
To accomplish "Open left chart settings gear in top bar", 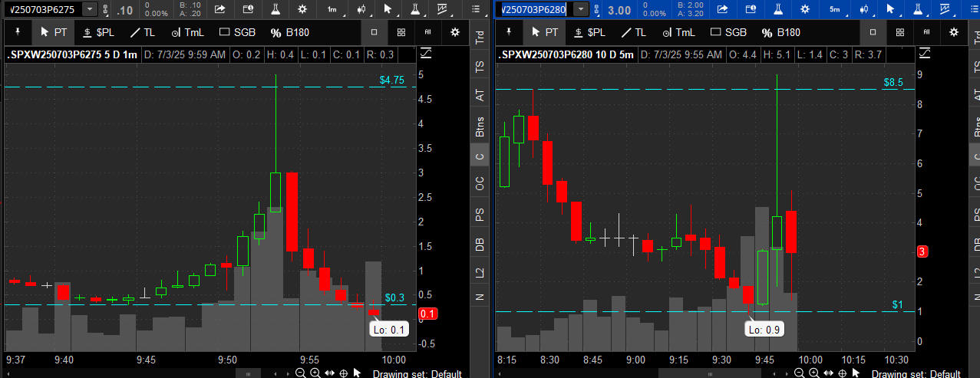I will [302, 9].
